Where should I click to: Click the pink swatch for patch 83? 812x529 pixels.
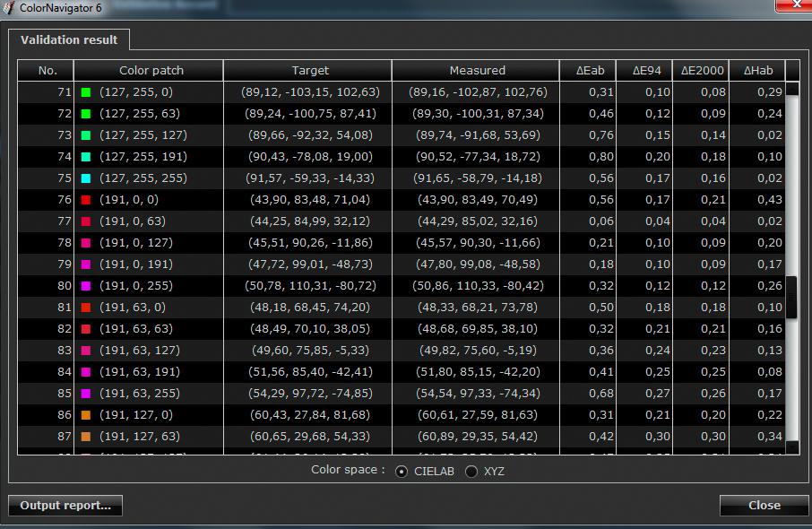coord(86,351)
